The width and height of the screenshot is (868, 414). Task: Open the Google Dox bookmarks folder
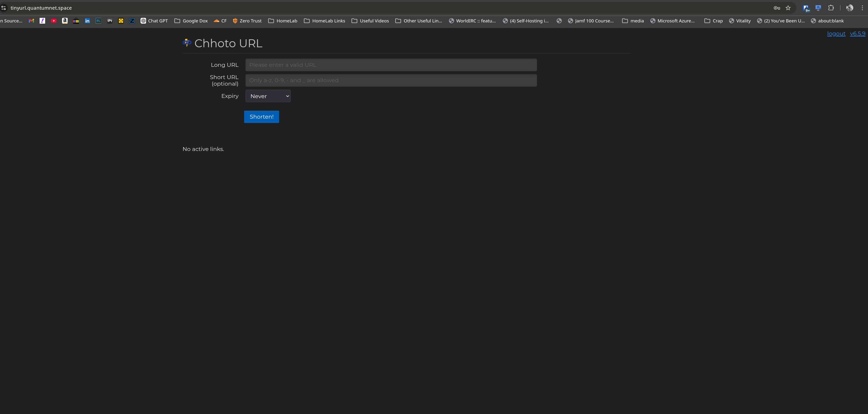191,21
